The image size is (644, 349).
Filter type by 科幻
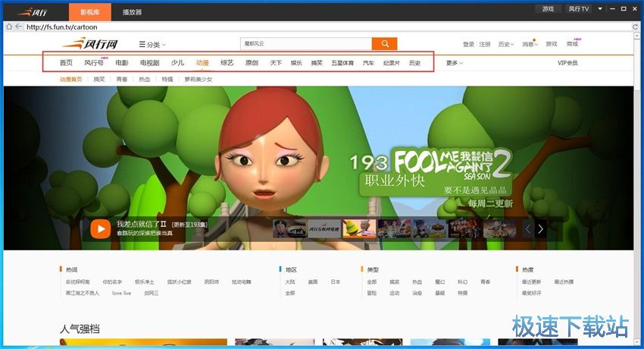pyautogui.click(x=462, y=282)
